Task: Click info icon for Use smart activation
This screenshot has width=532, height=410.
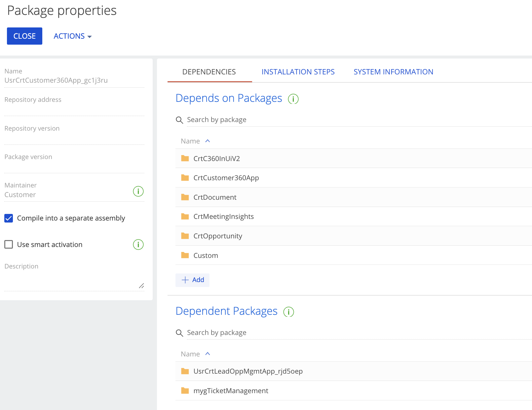Action: click(138, 245)
